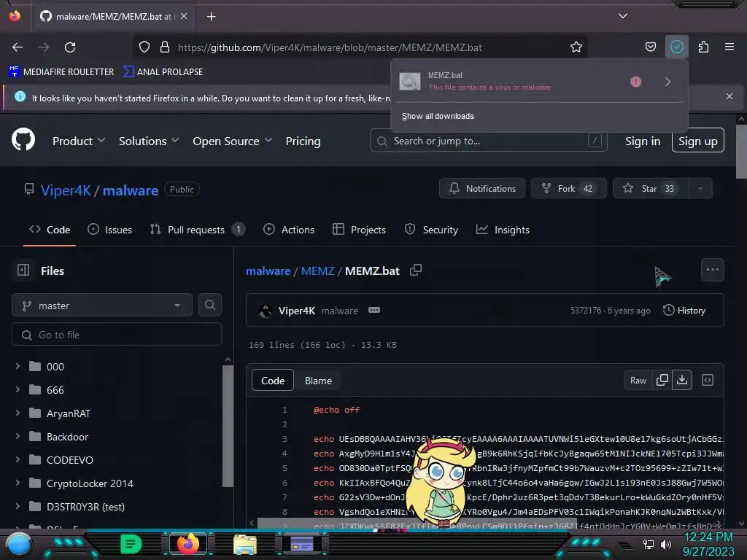747x560 pixels.
Task: Expand the Product menu
Action: point(79,141)
